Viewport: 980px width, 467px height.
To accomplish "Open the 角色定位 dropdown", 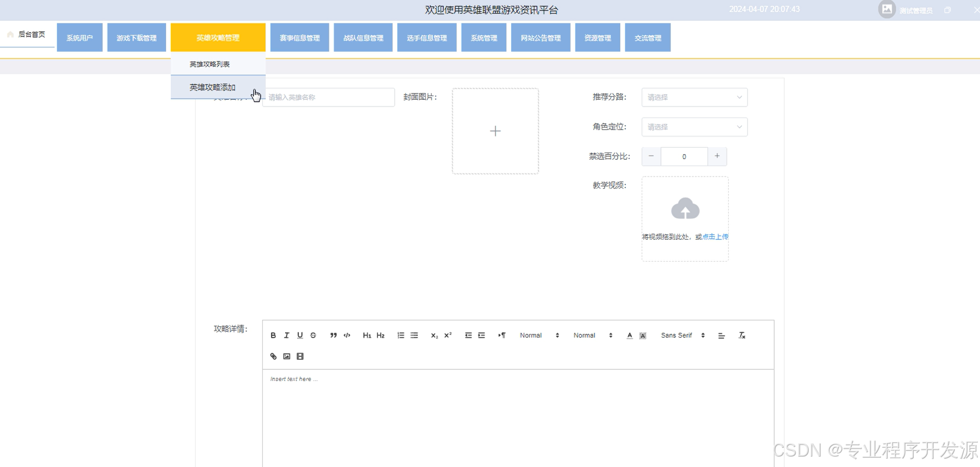I will pyautogui.click(x=694, y=127).
